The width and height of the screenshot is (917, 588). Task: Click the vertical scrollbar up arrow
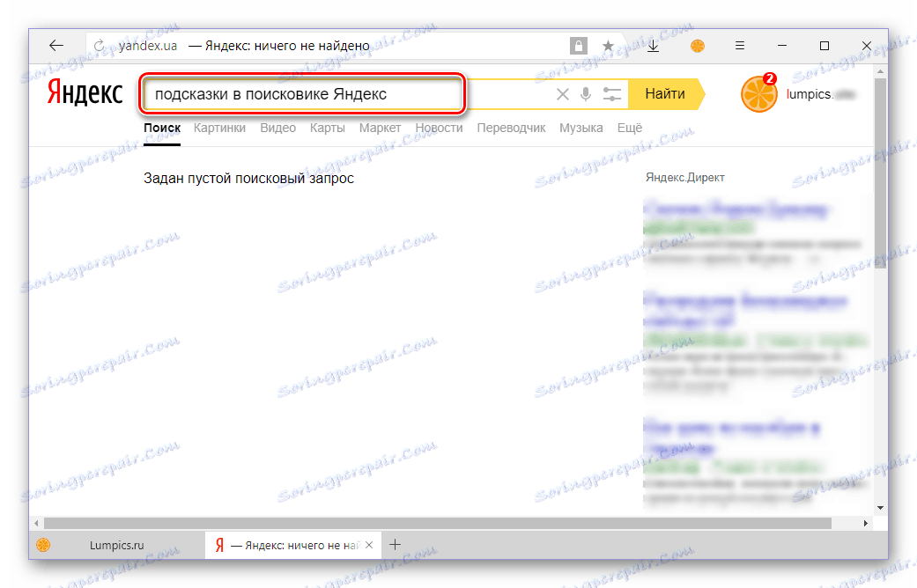[x=881, y=70]
